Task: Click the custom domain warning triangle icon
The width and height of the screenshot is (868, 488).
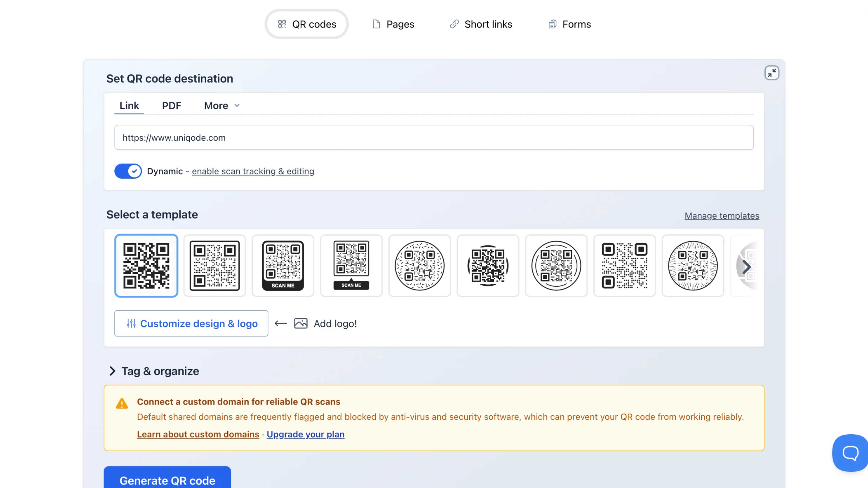Action: point(122,404)
